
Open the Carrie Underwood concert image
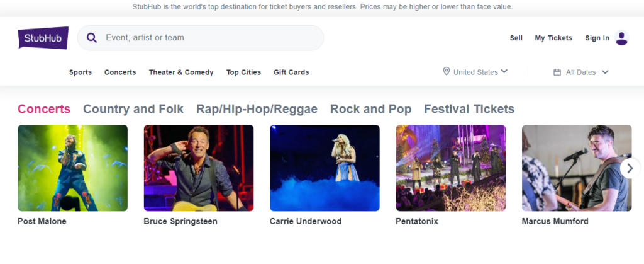pyautogui.click(x=325, y=168)
